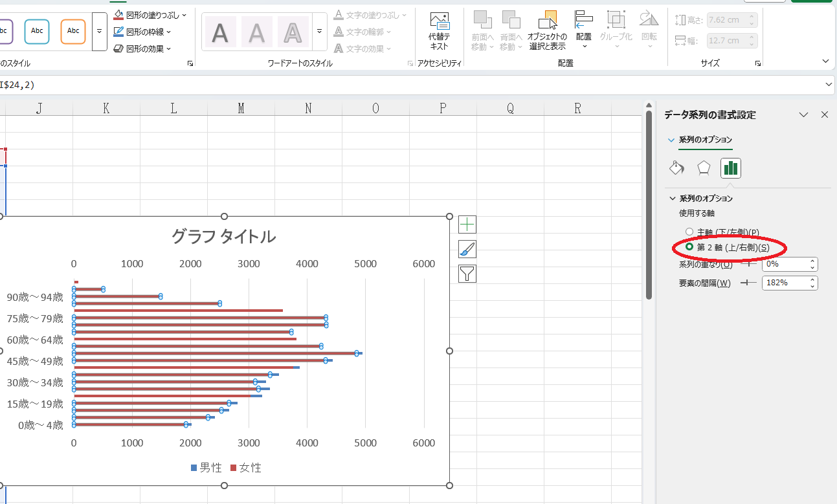
Task: Increase the 系列の重なり value stepper
Action: [x=812, y=261]
